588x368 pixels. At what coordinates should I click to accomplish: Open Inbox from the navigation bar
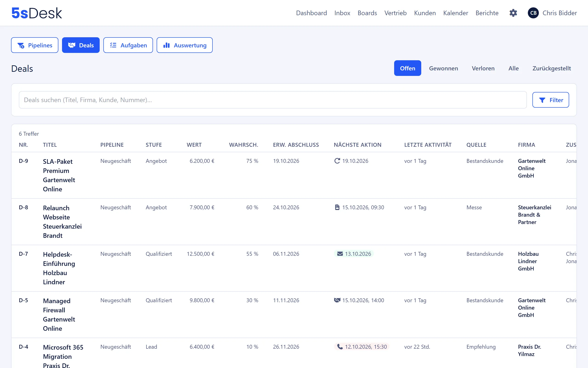(x=342, y=13)
